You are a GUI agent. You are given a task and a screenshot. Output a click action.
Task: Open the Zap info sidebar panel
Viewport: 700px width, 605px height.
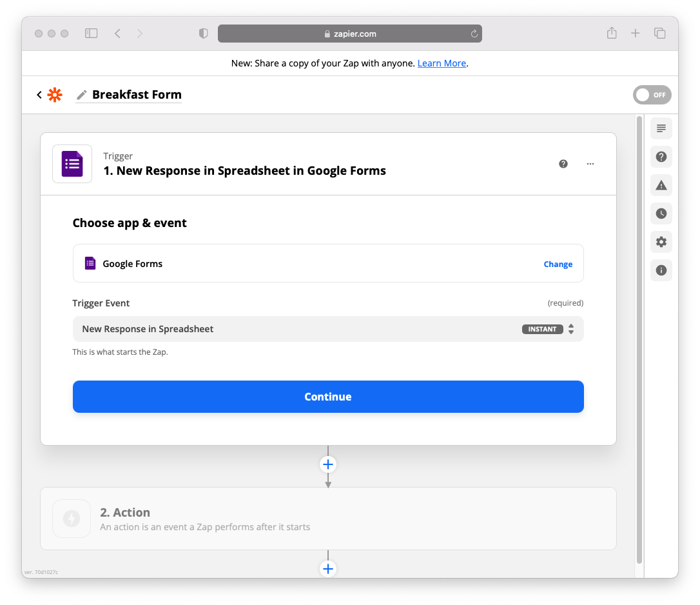(x=661, y=270)
